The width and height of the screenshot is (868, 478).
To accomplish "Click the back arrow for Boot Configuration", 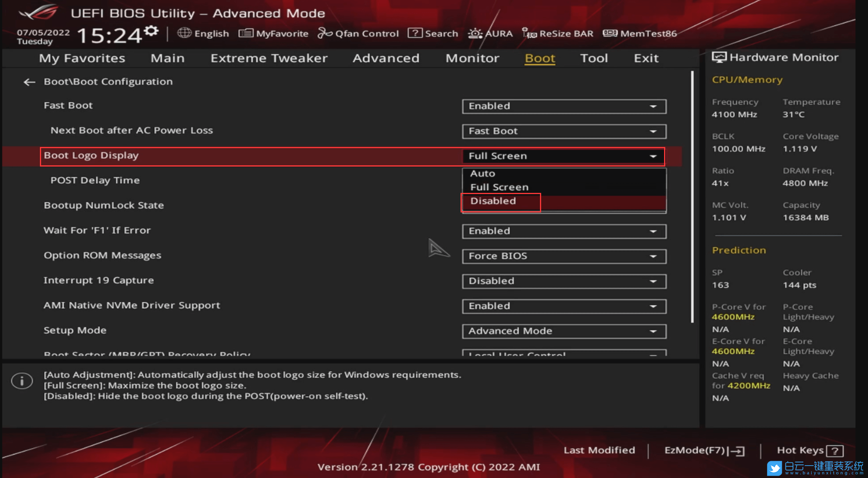I will click(29, 82).
